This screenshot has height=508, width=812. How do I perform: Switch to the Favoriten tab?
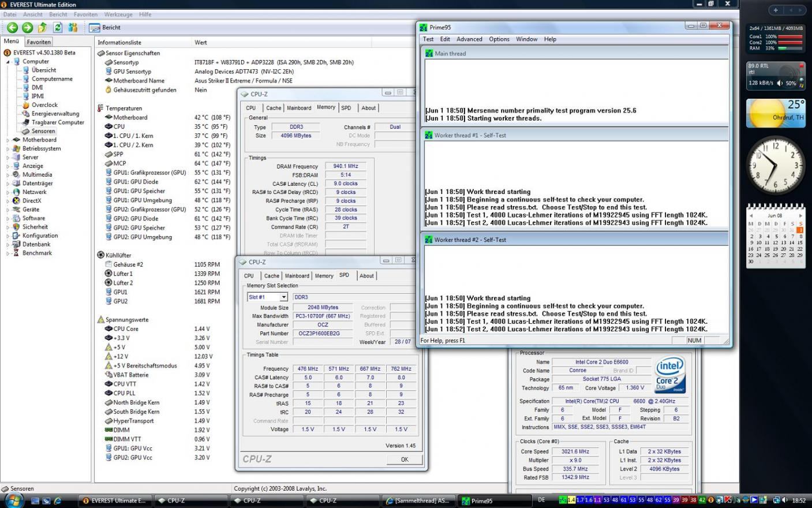[39, 42]
